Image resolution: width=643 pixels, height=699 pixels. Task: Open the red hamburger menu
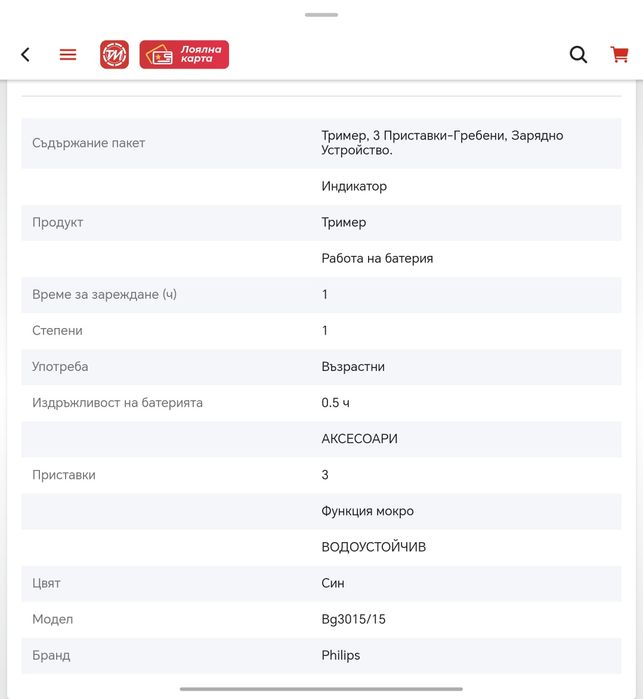(x=68, y=55)
